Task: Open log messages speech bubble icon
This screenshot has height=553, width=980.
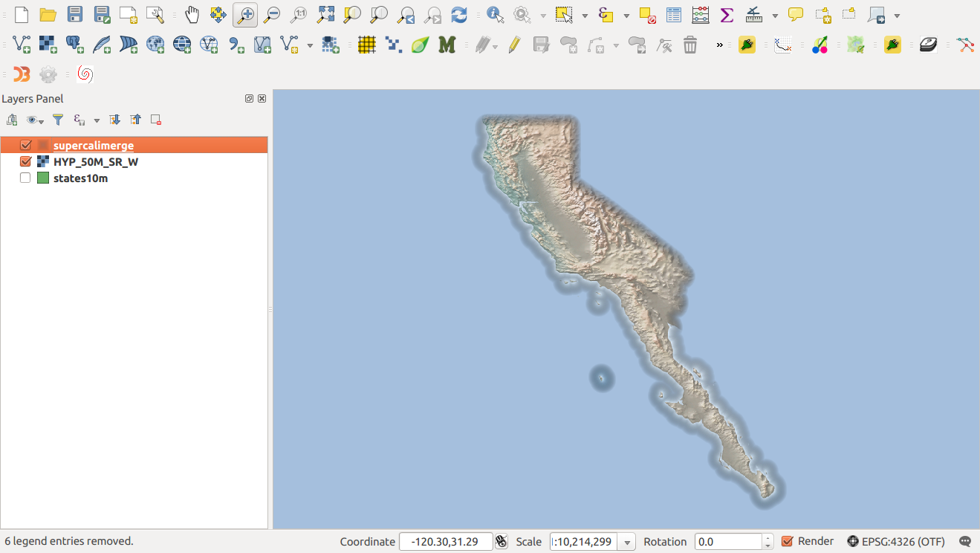Action: tap(965, 541)
